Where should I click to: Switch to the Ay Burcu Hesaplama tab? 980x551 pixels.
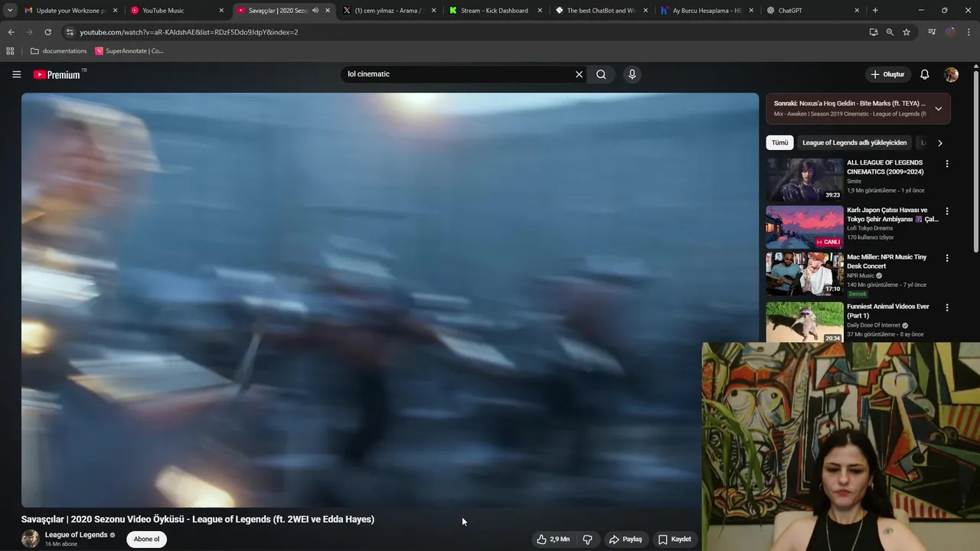point(706,11)
